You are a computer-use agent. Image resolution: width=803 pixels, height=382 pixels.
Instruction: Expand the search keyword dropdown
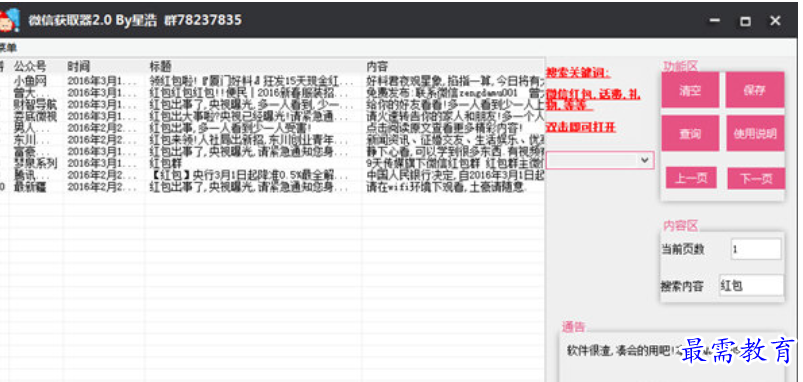[644, 160]
